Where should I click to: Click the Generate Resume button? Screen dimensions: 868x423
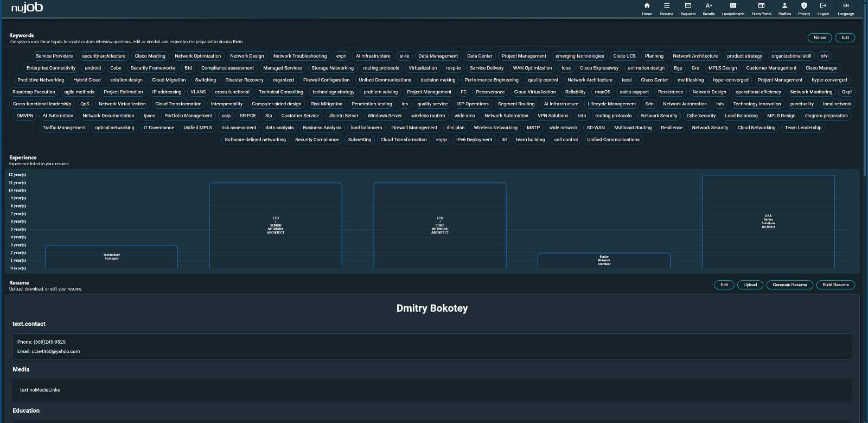point(789,285)
